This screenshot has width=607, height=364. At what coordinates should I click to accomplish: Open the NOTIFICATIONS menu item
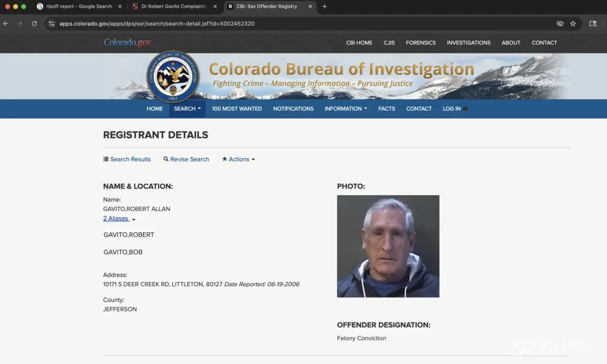(x=293, y=109)
